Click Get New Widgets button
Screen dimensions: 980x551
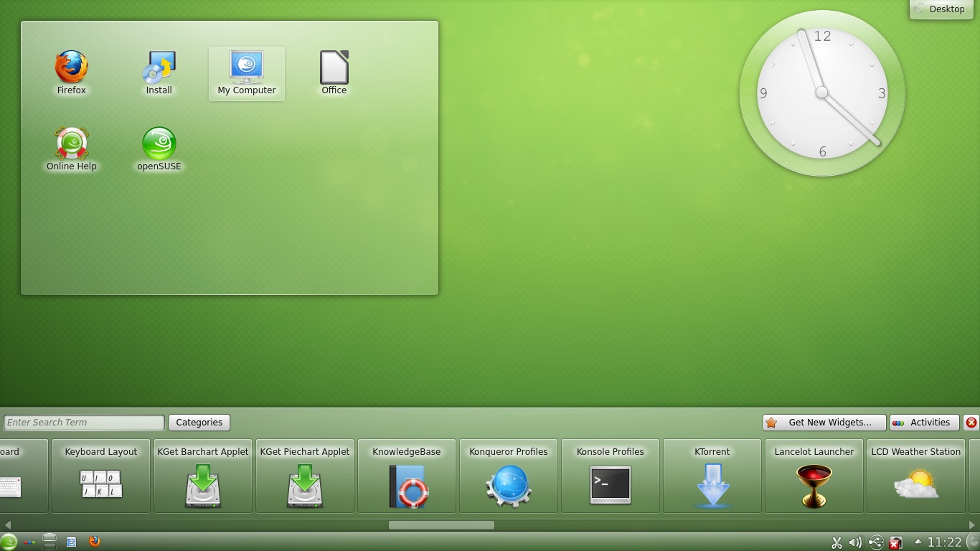click(824, 423)
